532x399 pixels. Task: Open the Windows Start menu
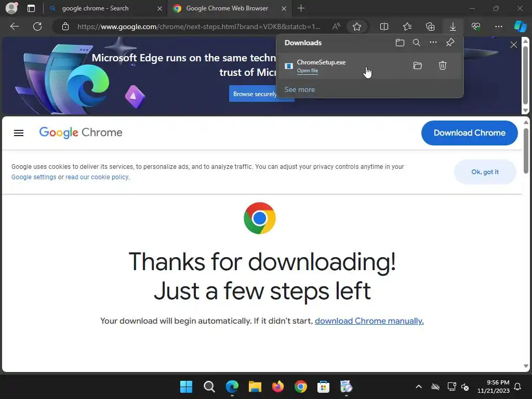187,387
